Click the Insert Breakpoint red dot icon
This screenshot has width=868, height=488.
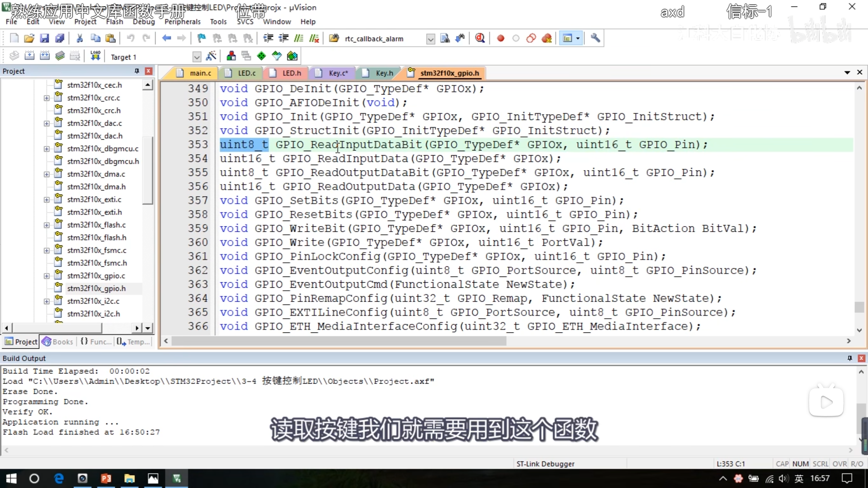(x=500, y=38)
